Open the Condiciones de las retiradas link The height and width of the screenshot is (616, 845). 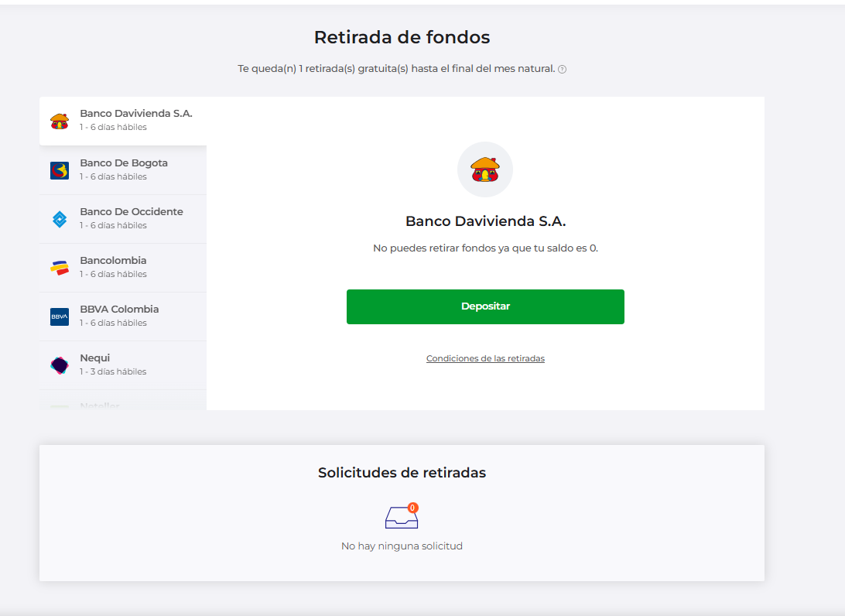[485, 359]
